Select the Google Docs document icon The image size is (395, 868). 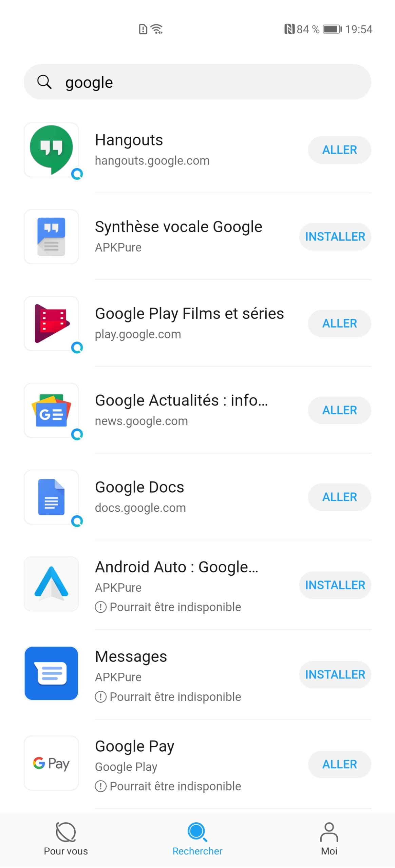(x=51, y=497)
